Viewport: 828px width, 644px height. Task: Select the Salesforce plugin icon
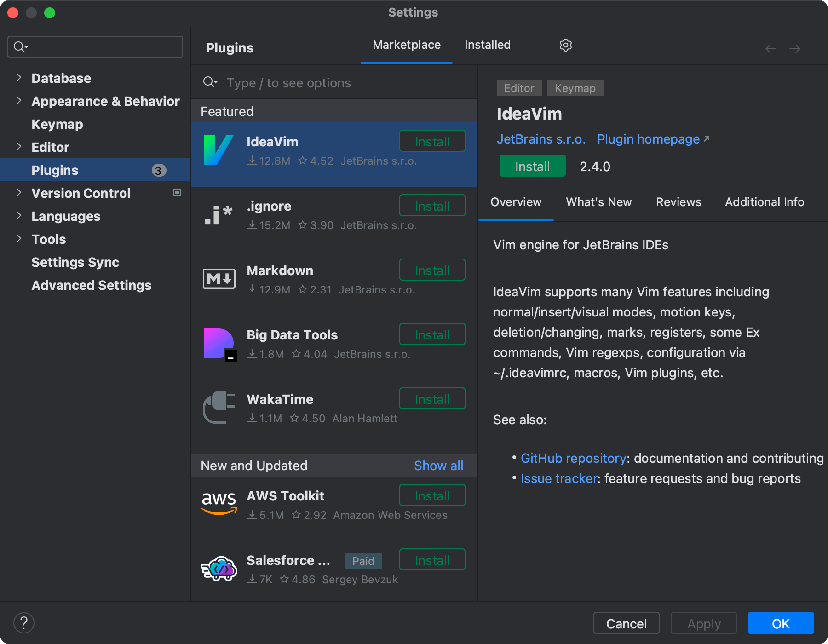click(x=219, y=568)
